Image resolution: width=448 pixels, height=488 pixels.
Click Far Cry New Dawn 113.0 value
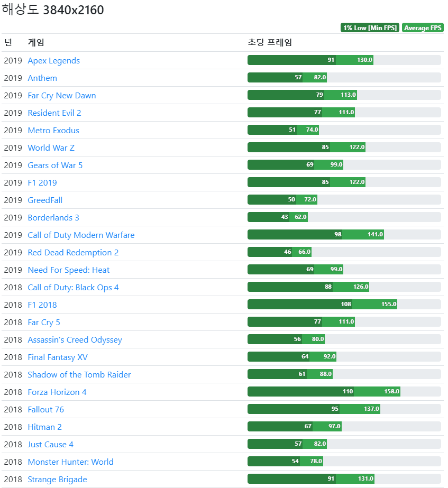tap(348, 95)
